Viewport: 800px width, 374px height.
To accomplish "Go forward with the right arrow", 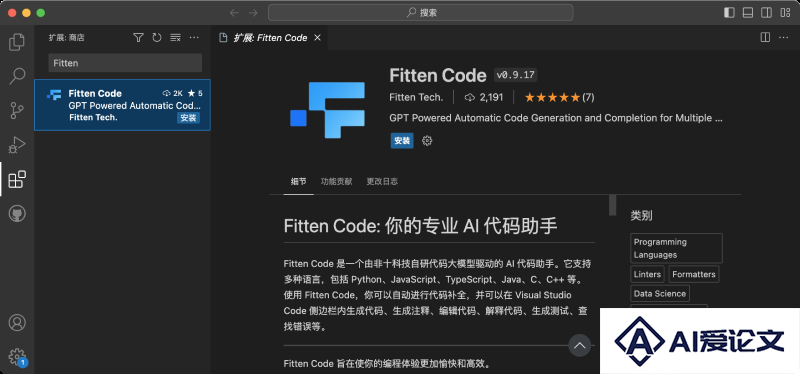I will (253, 13).
